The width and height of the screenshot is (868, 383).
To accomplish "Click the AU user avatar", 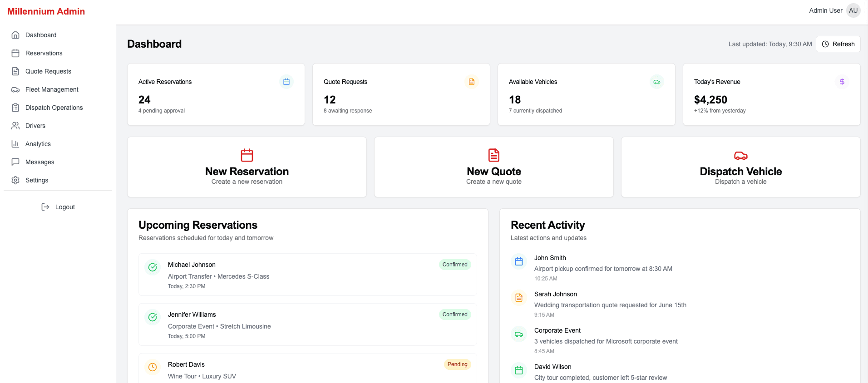I will point(853,10).
